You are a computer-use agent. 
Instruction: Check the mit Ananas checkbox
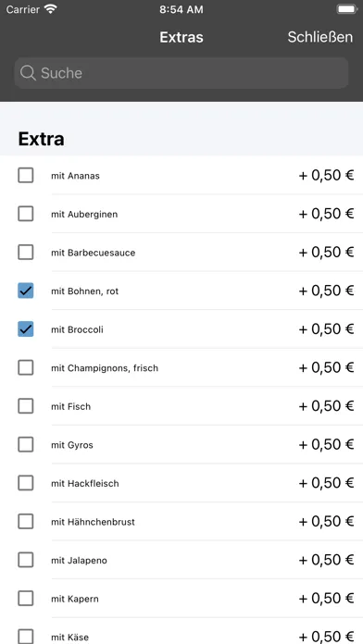(x=26, y=176)
